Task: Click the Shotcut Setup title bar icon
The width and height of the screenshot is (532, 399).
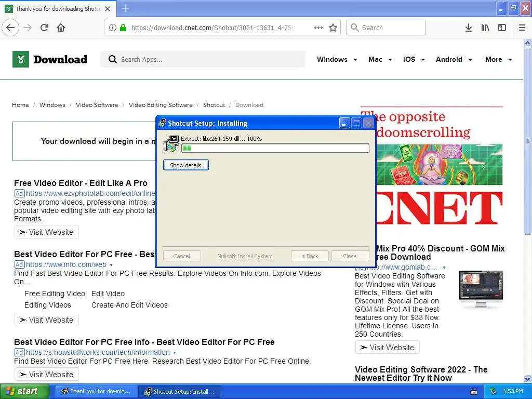Action: (162, 123)
